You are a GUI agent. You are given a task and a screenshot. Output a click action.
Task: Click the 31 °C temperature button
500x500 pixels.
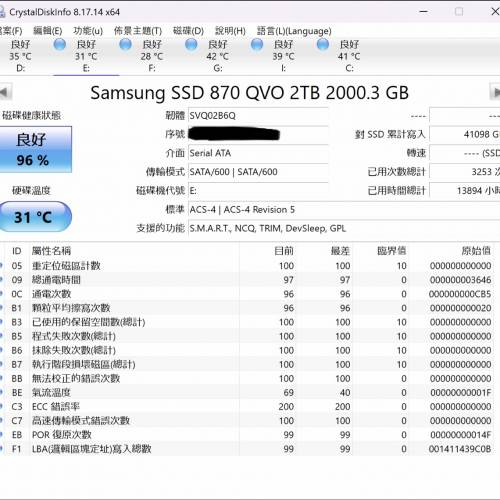[x=35, y=217]
